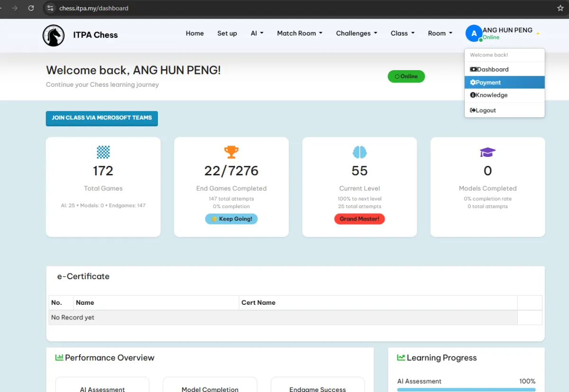The width and height of the screenshot is (569, 392).
Task: Expand the AI dropdown in navbar
Action: tap(257, 33)
